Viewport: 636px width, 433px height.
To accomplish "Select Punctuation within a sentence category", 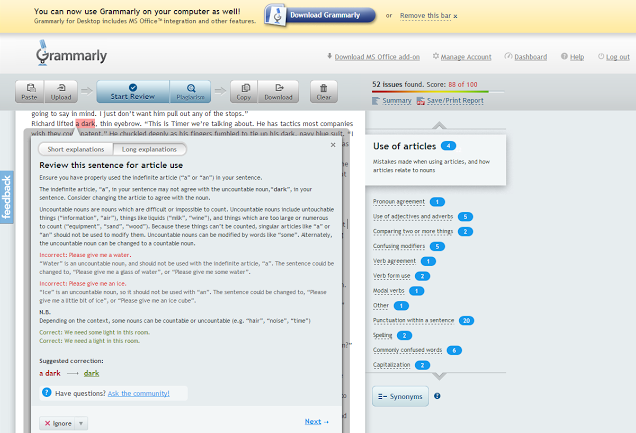I will [x=413, y=320].
